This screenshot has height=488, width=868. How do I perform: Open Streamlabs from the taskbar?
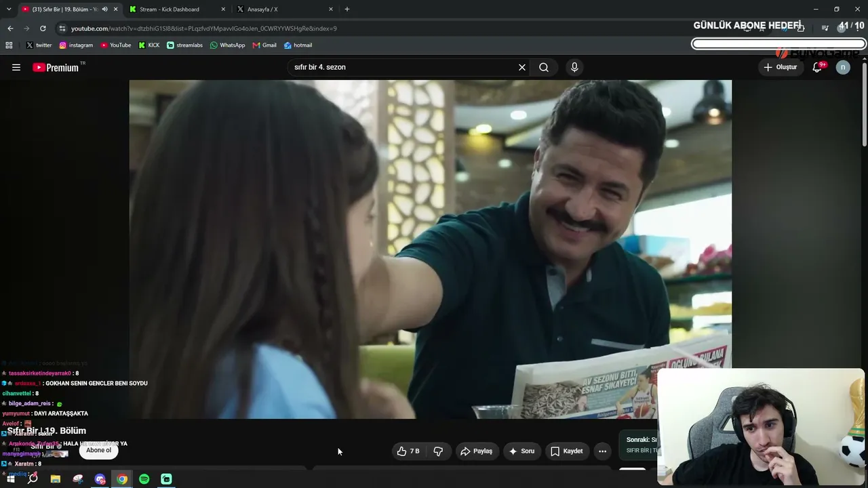[x=166, y=479]
